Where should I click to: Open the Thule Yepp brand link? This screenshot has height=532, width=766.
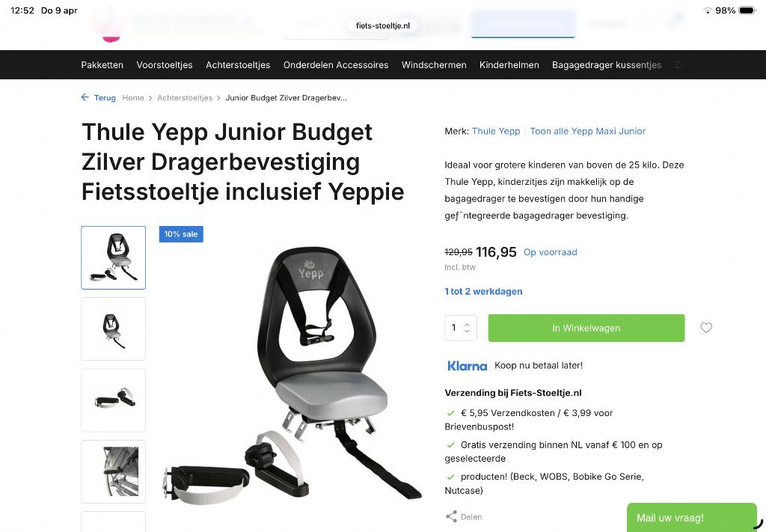496,131
